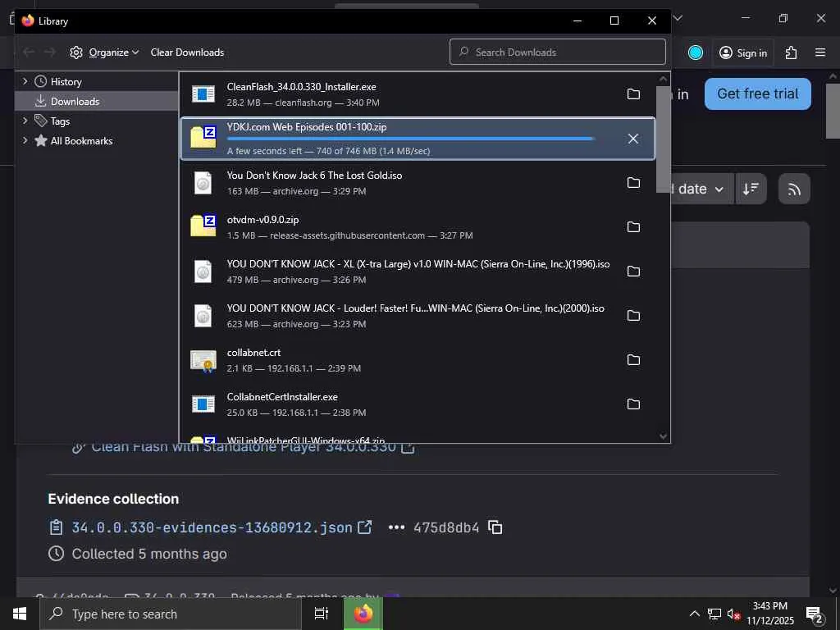Open containing folder for otvdm-v0.9.0.zip

click(633, 227)
